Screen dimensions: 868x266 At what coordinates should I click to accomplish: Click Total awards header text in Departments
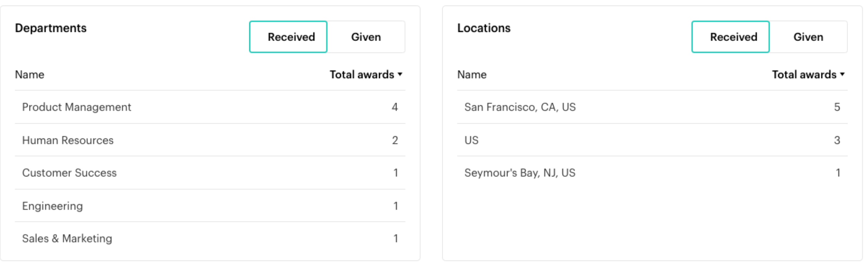click(362, 74)
